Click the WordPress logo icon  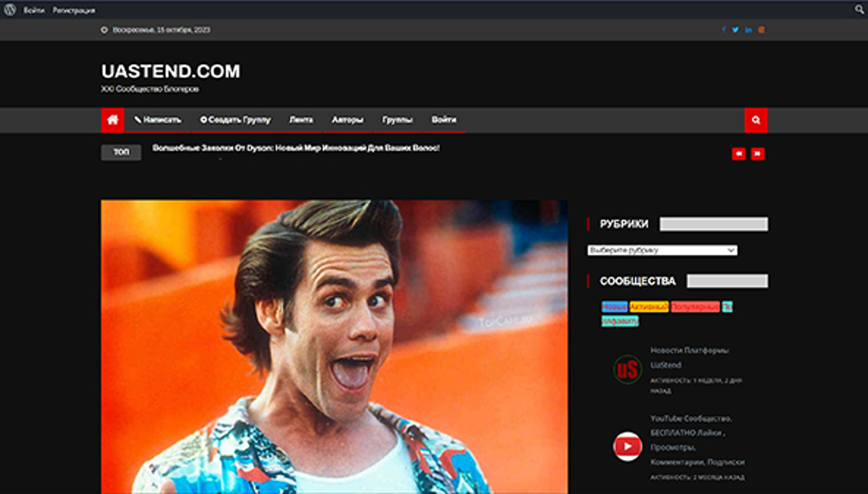click(x=10, y=9)
